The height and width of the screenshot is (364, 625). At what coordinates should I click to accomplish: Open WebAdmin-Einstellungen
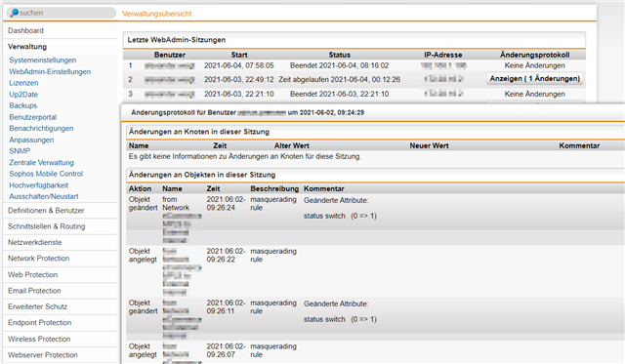(x=50, y=71)
